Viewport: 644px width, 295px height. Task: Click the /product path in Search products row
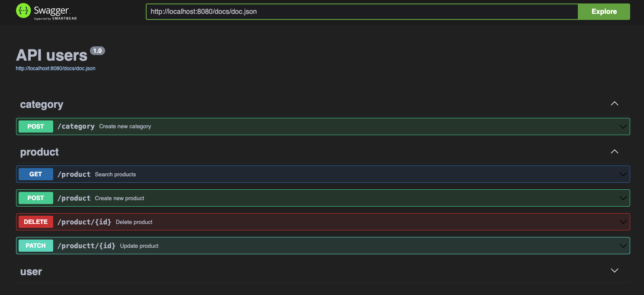coord(74,174)
